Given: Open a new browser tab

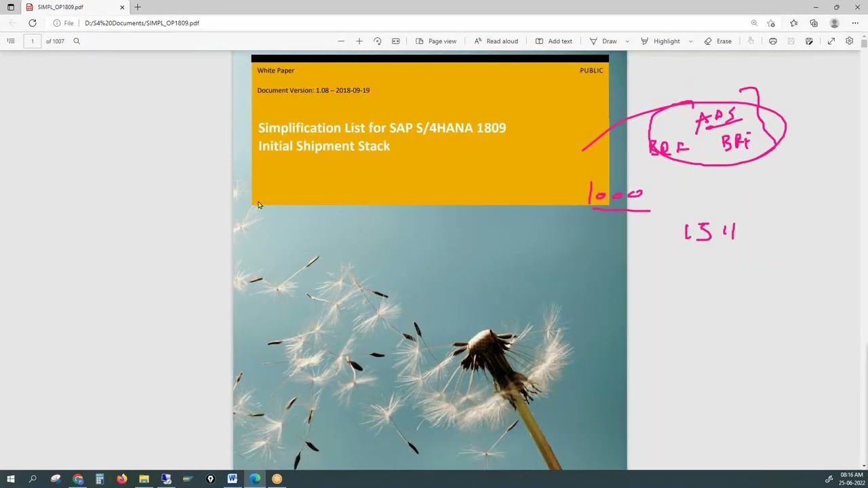Looking at the screenshot, I should click(x=138, y=7).
